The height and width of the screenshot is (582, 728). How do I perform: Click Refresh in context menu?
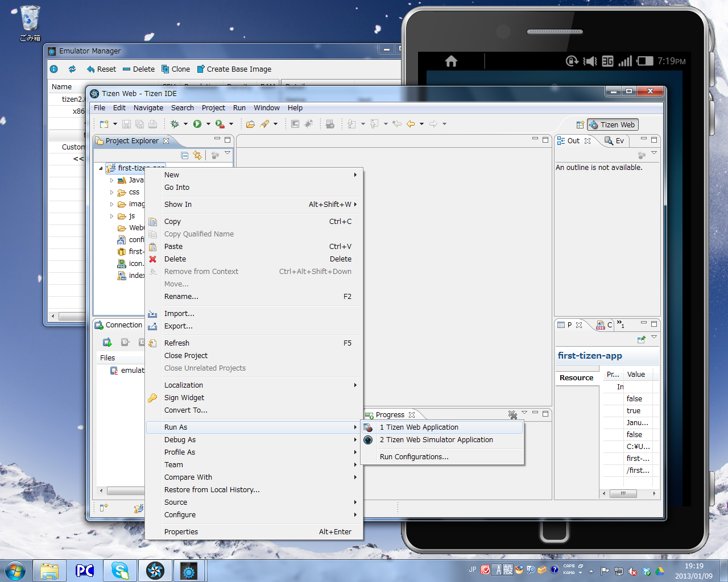(x=254, y=343)
